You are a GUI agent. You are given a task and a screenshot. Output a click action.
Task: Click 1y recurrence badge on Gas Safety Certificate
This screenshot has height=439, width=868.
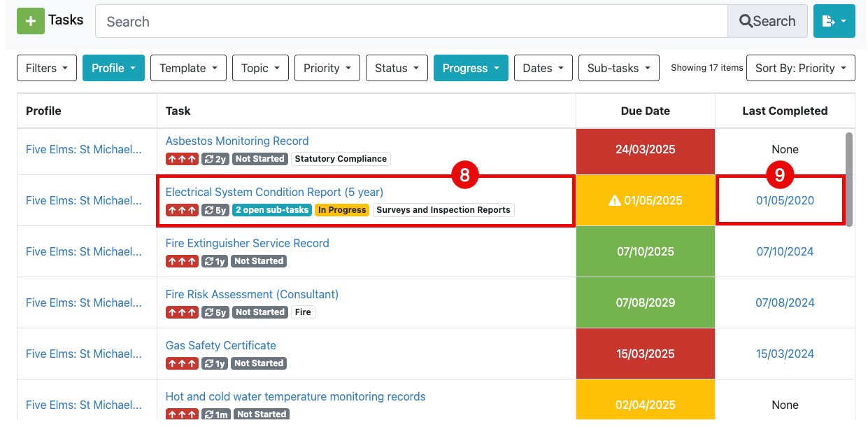[x=215, y=363]
